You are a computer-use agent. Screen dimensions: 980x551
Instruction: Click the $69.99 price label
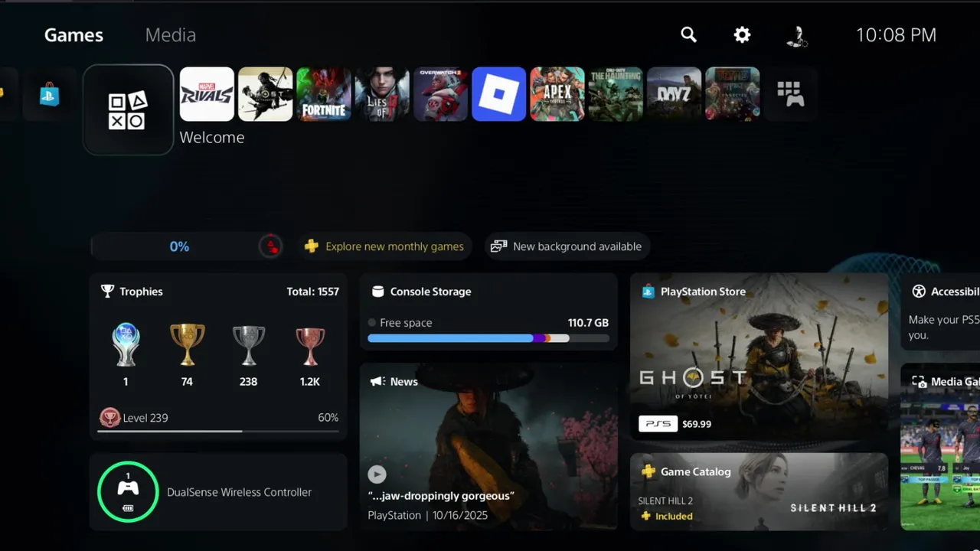697,424
